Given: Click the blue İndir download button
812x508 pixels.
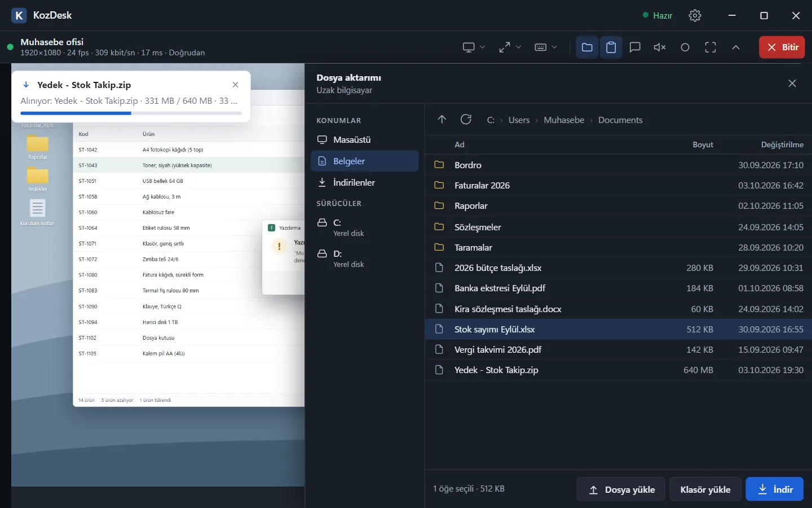Looking at the screenshot, I should point(774,489).
